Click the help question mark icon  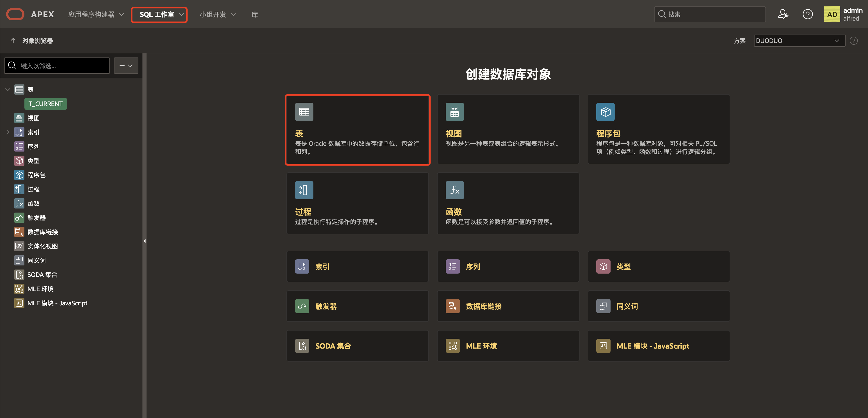point(807,14)
